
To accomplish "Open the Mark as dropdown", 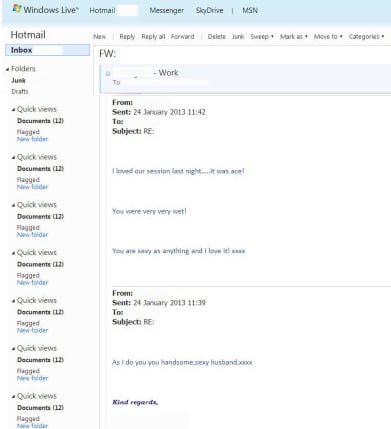I will [x=294, y=37].
